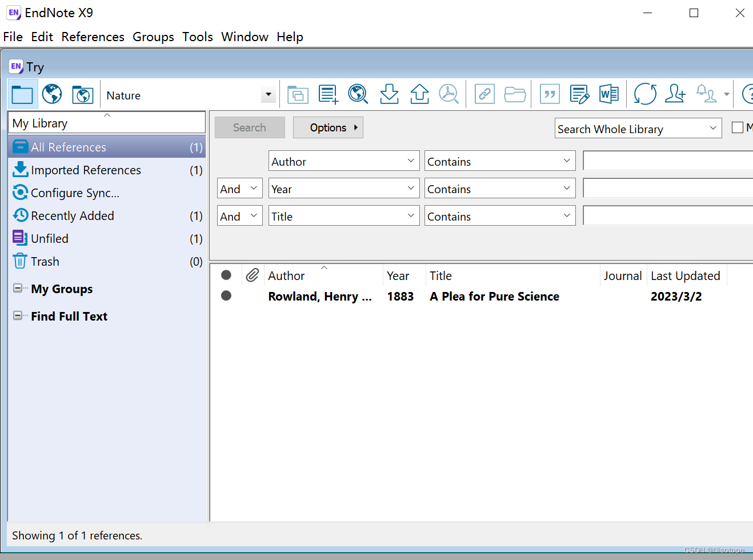Click the Options button
The height and width of the screenshot is (560, 753).
(x=328, y=127)
